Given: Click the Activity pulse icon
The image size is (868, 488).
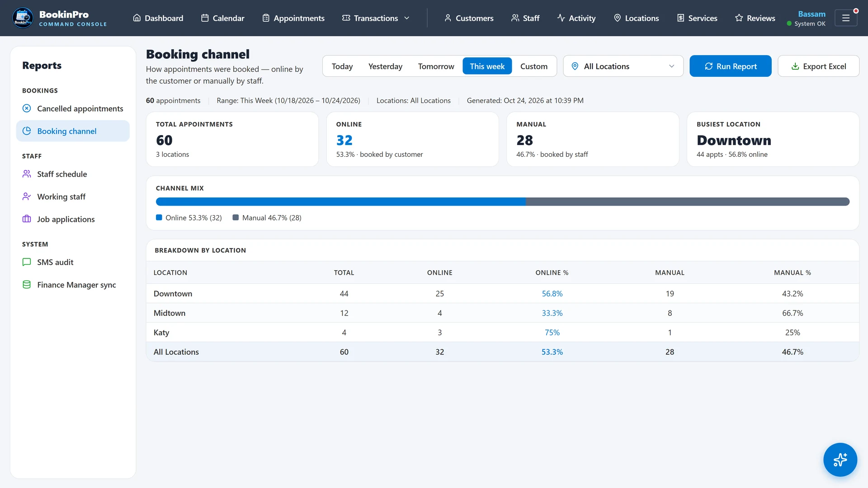Looking at the screenshot, I should point(561,18).
